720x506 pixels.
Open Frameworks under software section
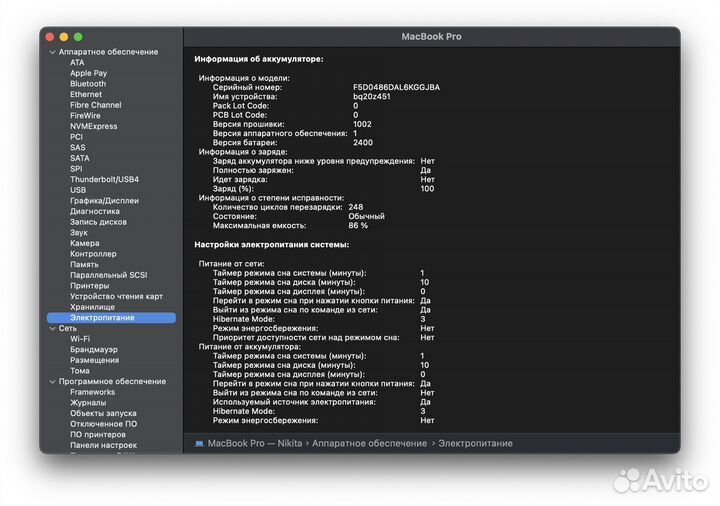click(x=92, y=392)
